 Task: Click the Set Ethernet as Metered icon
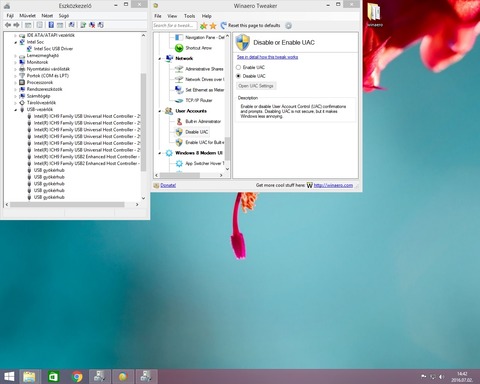pyautogui.click(x=179, y=90)
